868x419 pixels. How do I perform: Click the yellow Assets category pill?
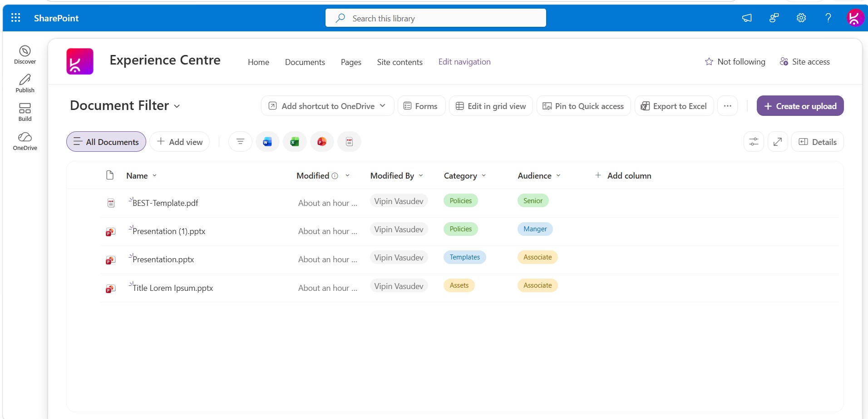click(x=459, y=285)
